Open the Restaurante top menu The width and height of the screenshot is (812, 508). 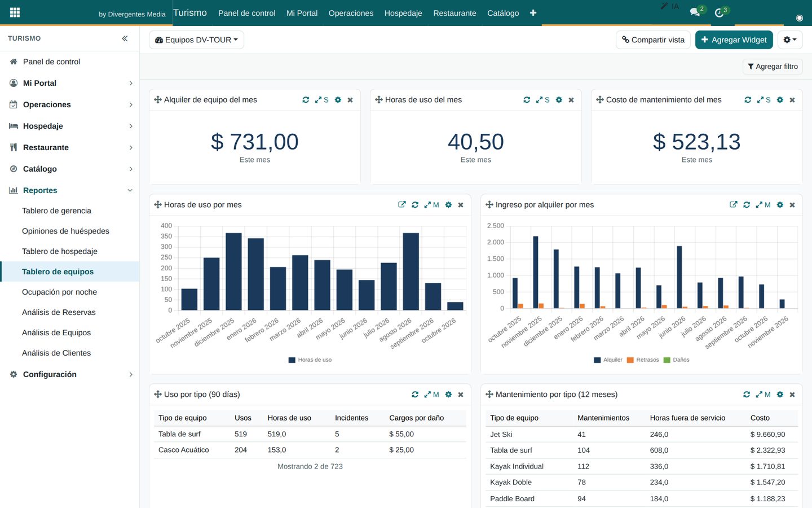(454, 13)
